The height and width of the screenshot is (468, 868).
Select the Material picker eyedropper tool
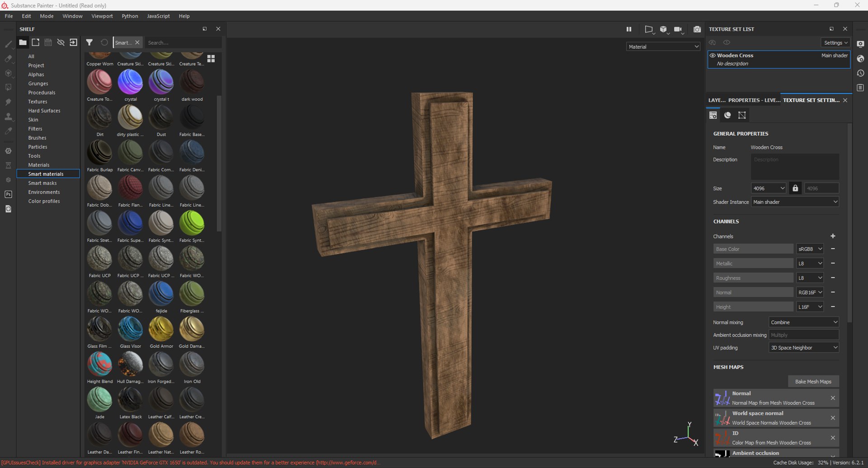[8, 131]
